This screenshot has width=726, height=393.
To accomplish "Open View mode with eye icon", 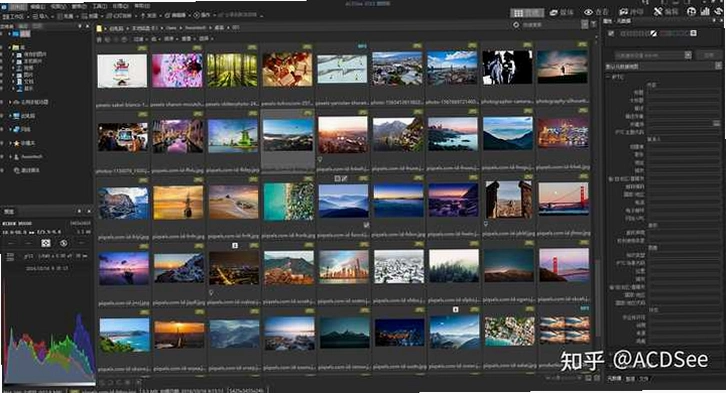I will coord(596,12).
